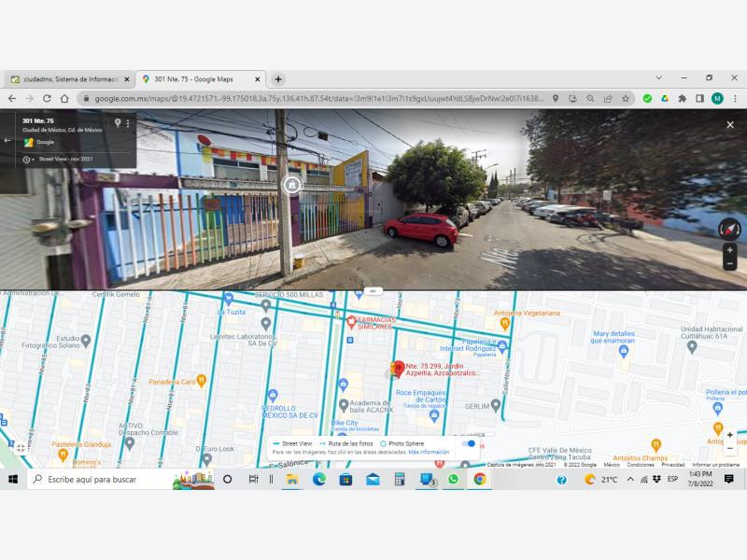Switch to the ciudadmx Sistema de Información tab
Image resolution: width=747 pixels, height=560 pixels.
click(71, 79)
